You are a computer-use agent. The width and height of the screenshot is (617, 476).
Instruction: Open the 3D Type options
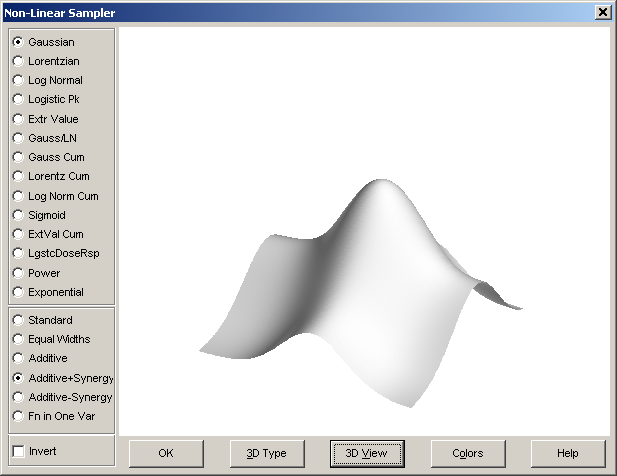tap(267, 453)
